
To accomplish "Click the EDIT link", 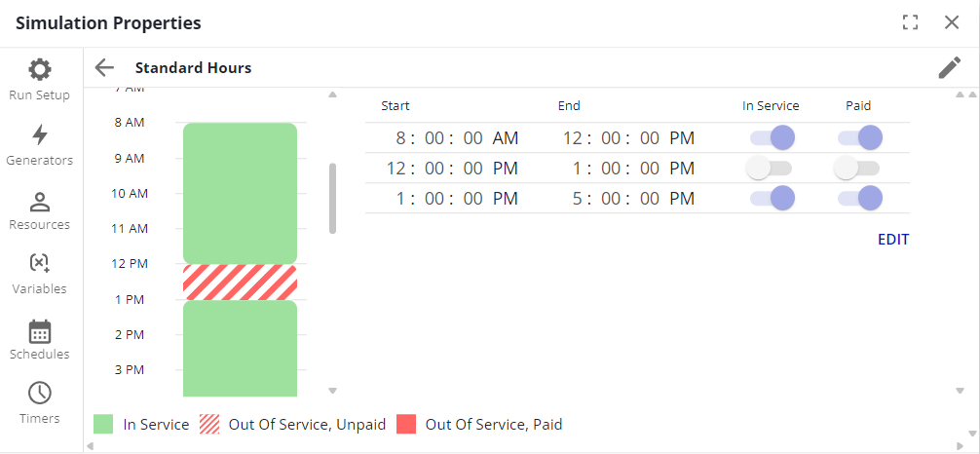I will click(892, 239).
